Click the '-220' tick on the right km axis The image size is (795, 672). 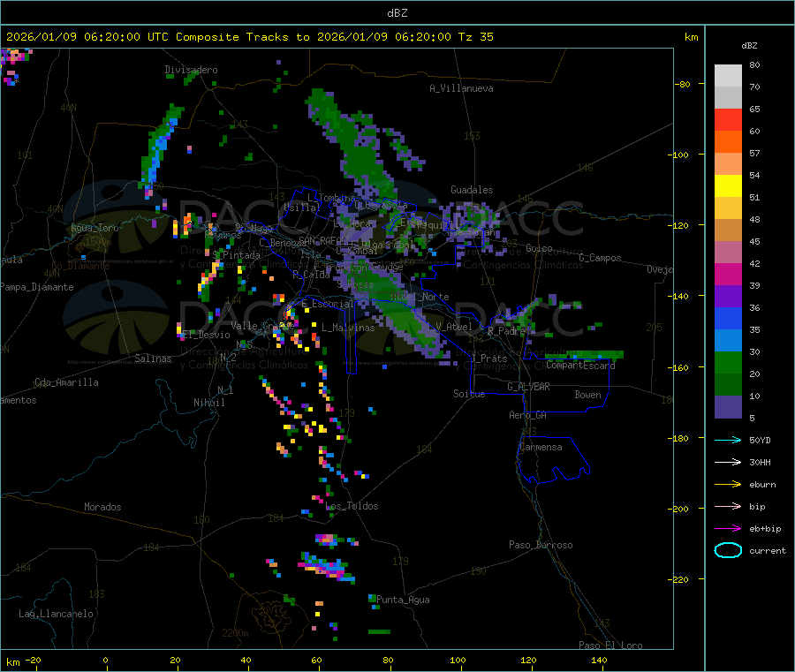[680, 579]
